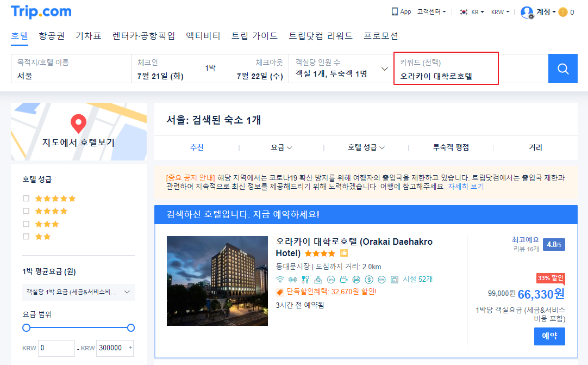
Task: Select the 액티비티 tab
Action: 203,36
